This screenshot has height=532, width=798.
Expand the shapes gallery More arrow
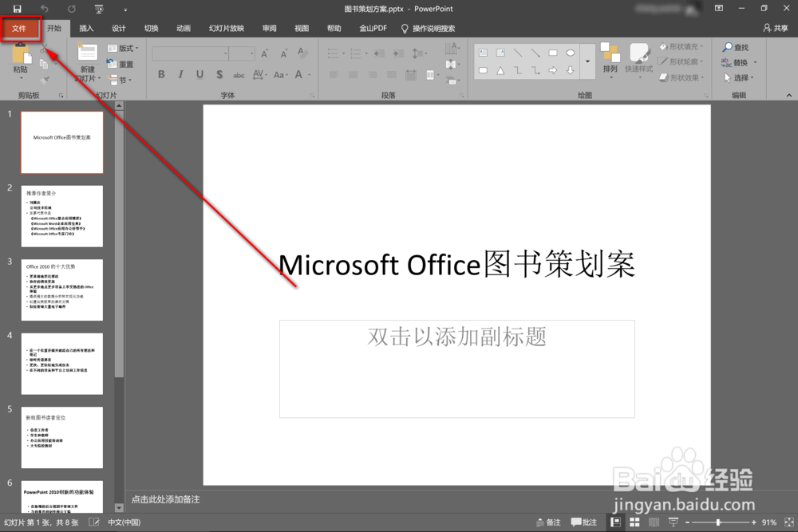click(588, 61)
